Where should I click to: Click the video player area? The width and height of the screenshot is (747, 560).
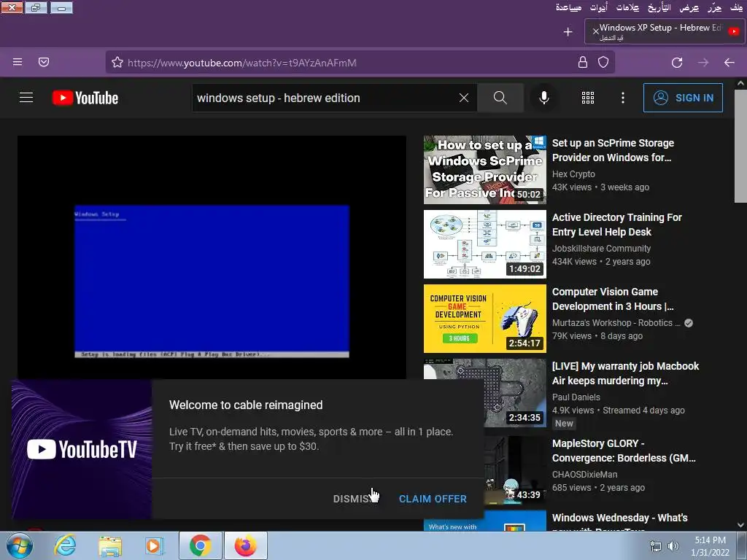click(x=212, y=257)
